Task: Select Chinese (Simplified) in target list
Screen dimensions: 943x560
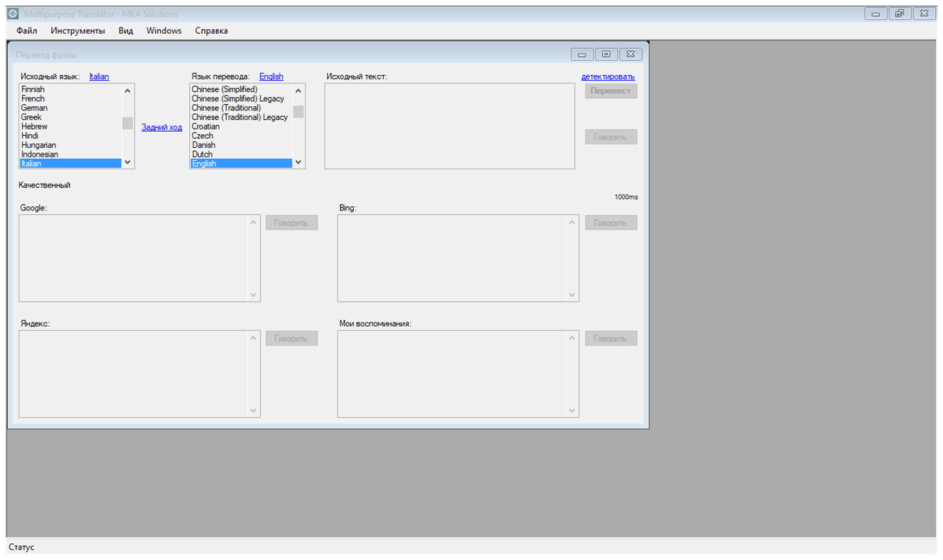Action: [x=241, y=89]
